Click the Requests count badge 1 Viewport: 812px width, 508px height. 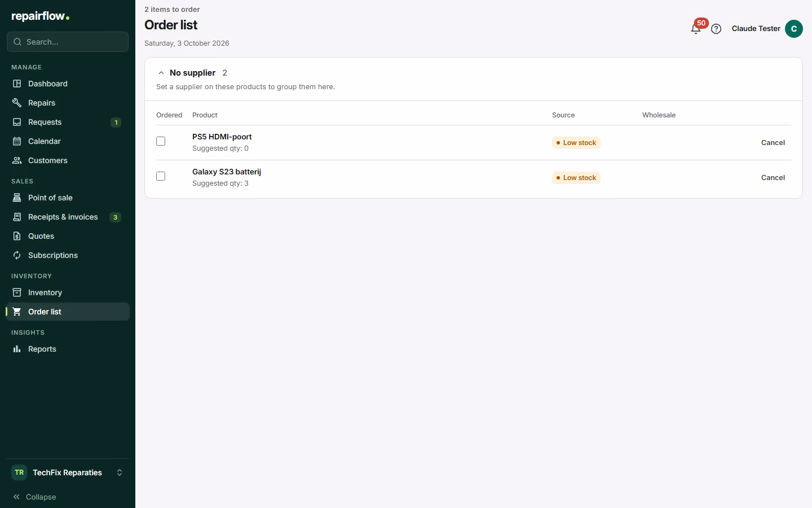point(116,122)
